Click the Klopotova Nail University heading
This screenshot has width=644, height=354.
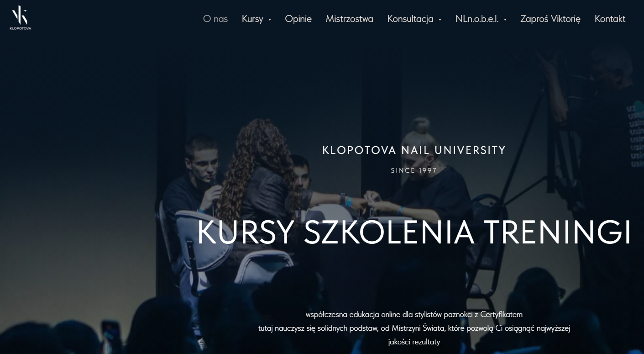pos(414,150)
